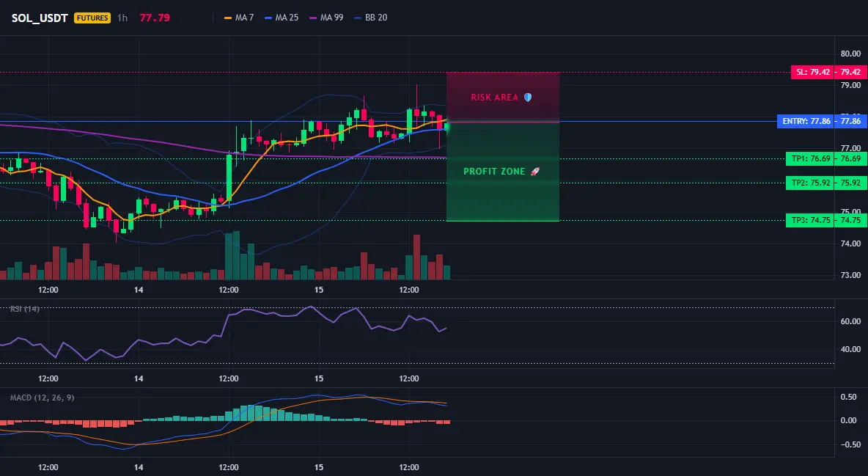Click the 80.00 price axis label
Viewport: 868px width, 476px height.
coord(850,54)
